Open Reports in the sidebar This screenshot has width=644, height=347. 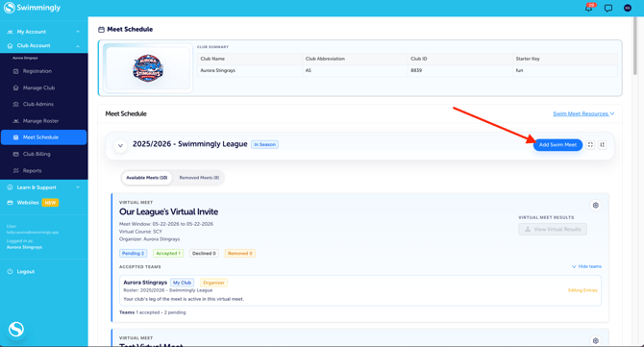pos(44,170)
